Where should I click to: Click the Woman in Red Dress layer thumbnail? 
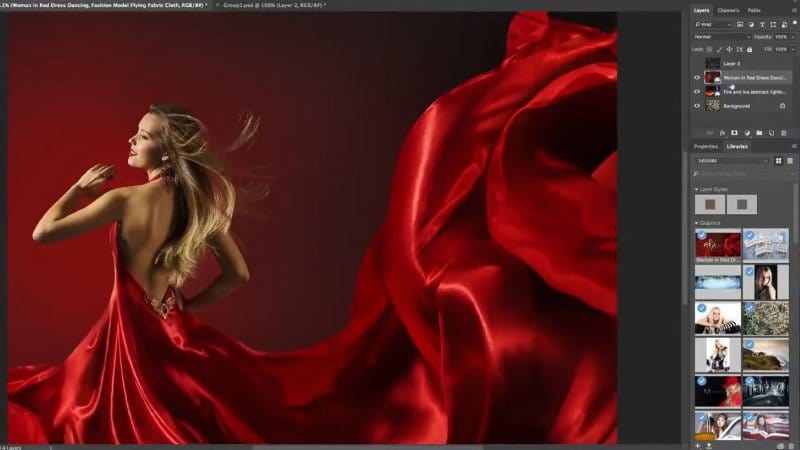pos(712,78)
